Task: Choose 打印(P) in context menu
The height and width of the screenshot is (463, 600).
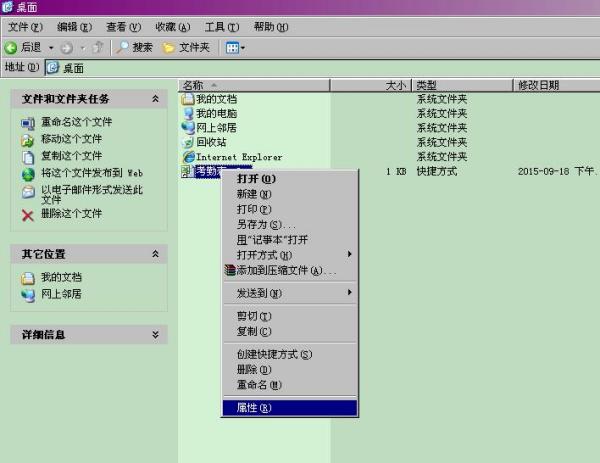Action: [x=290, y=209]
